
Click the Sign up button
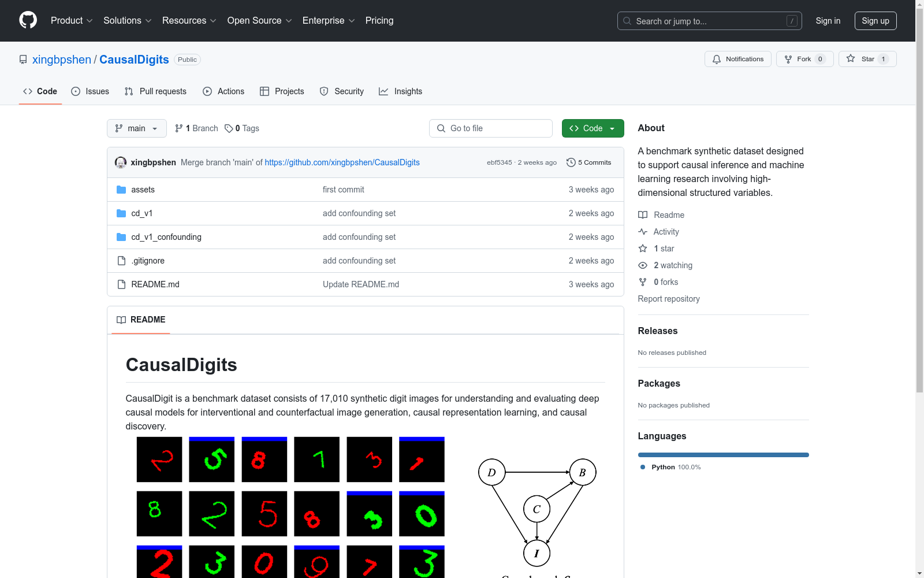coord(875,21)
